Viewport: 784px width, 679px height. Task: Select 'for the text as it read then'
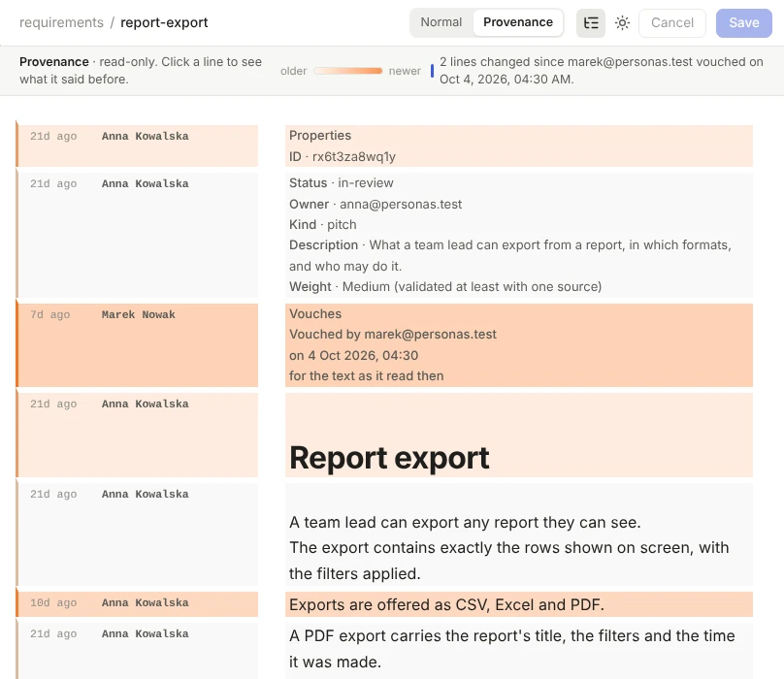pyautogui.click(x=518, y=376)
